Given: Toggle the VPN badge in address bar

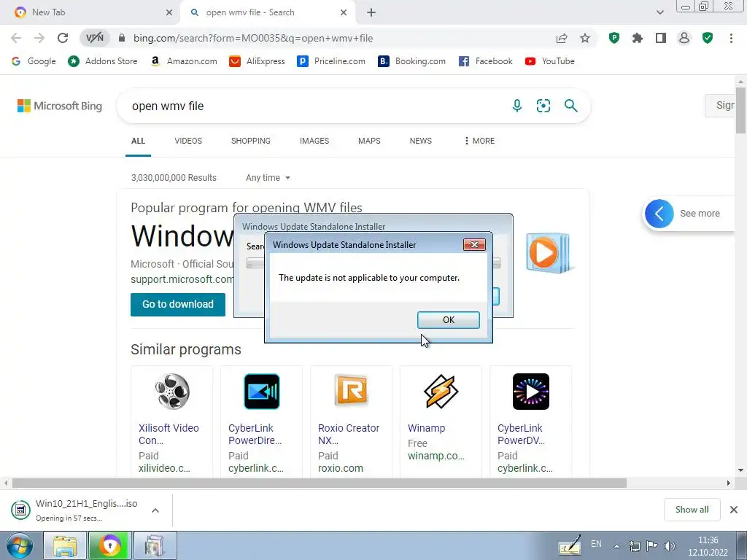Looking at the screenshot, I should coord(95,38).
